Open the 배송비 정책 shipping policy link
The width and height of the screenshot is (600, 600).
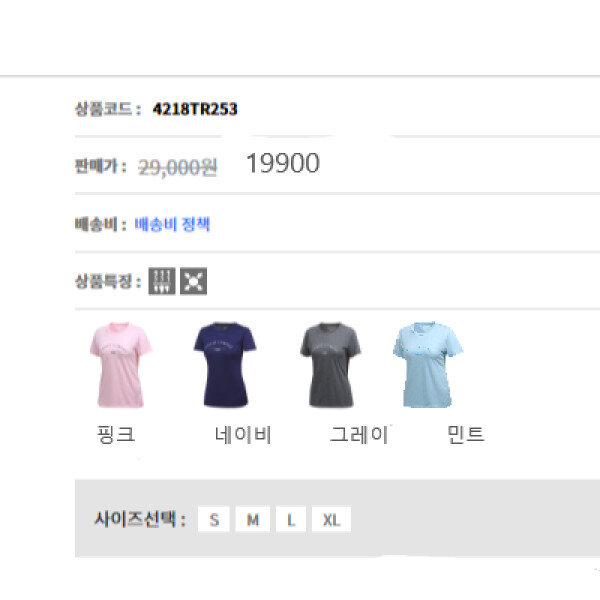pyautogui.click(x=172, y=224)
